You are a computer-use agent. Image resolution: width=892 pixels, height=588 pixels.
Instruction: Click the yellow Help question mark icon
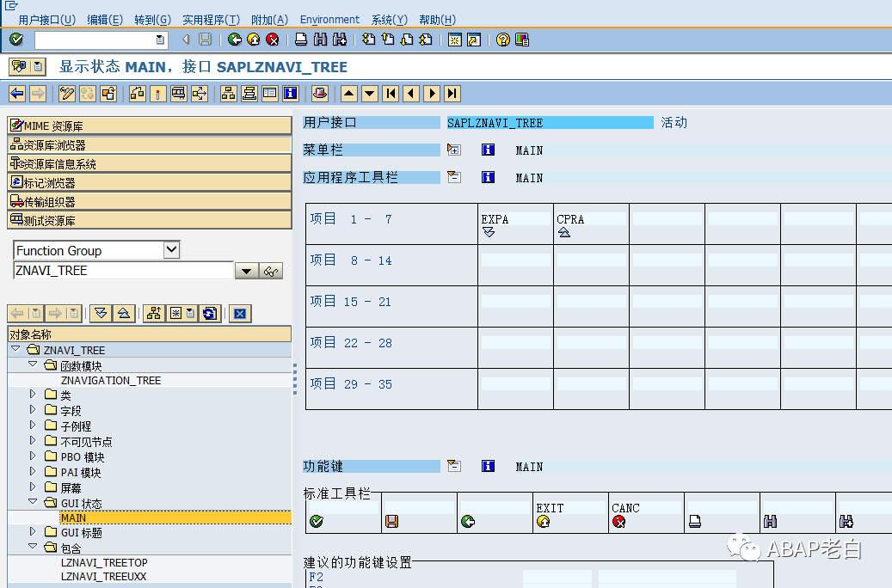point(503,40)
